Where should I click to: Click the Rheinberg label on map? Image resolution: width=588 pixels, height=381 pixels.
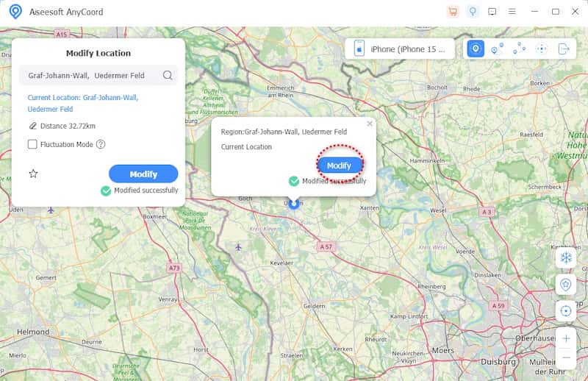[431, 286]
